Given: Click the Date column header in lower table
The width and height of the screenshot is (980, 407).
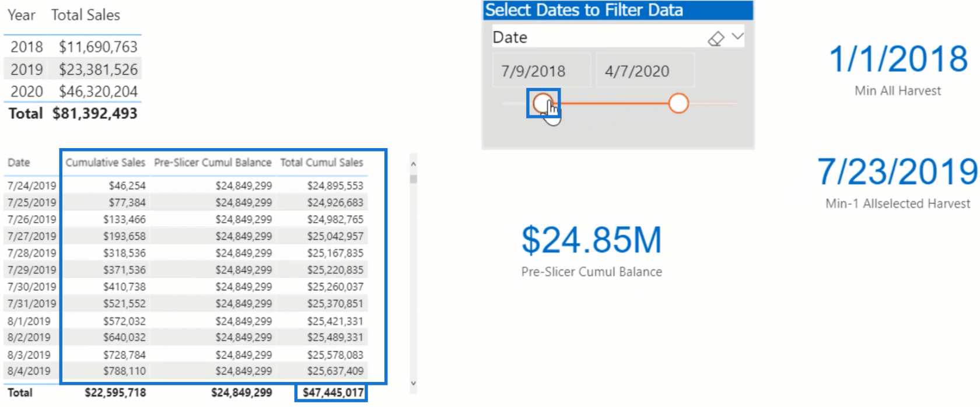Looking at the screenshot, I should tap(19, 163).
